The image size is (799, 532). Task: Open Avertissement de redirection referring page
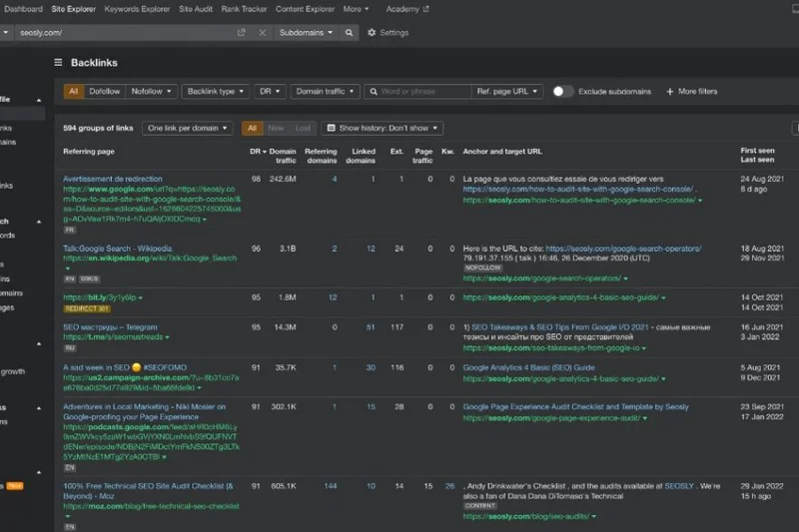pyautogui.click(x=113, y=179)
